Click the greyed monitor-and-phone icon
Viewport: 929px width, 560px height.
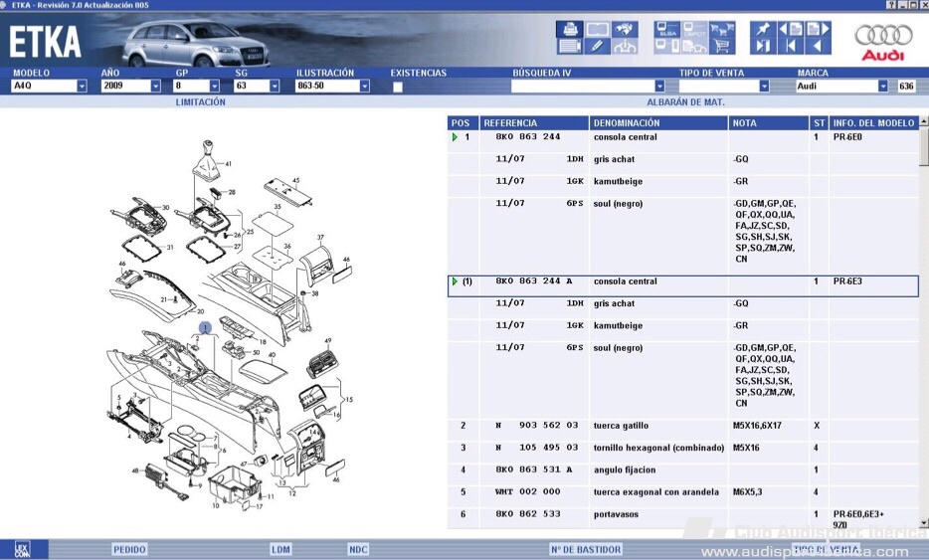tap(667, 46)
